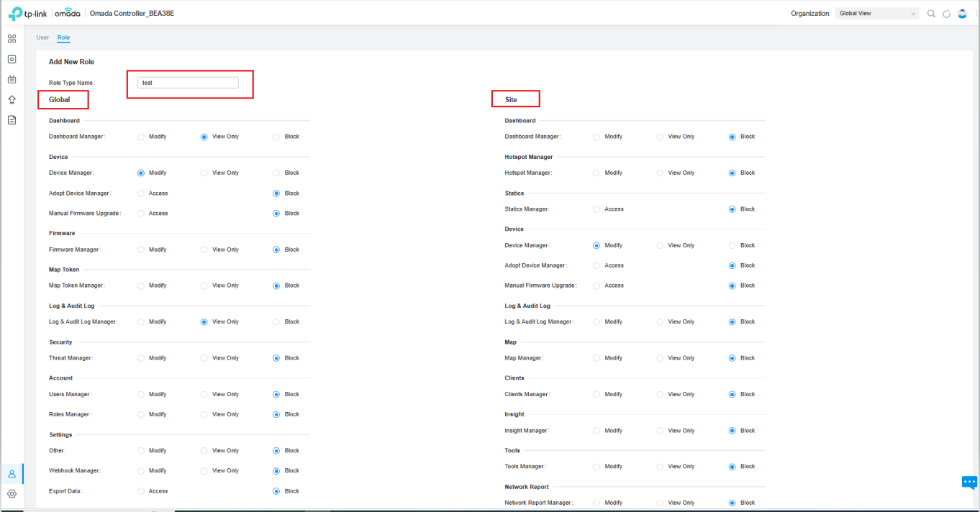Click the Add New Role heading

[x=71, y=62]
